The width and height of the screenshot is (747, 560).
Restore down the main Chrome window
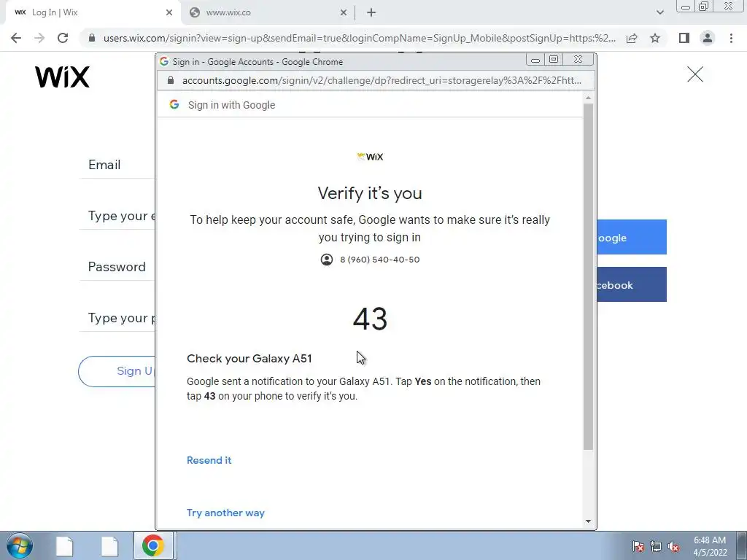tap(704, 7)
